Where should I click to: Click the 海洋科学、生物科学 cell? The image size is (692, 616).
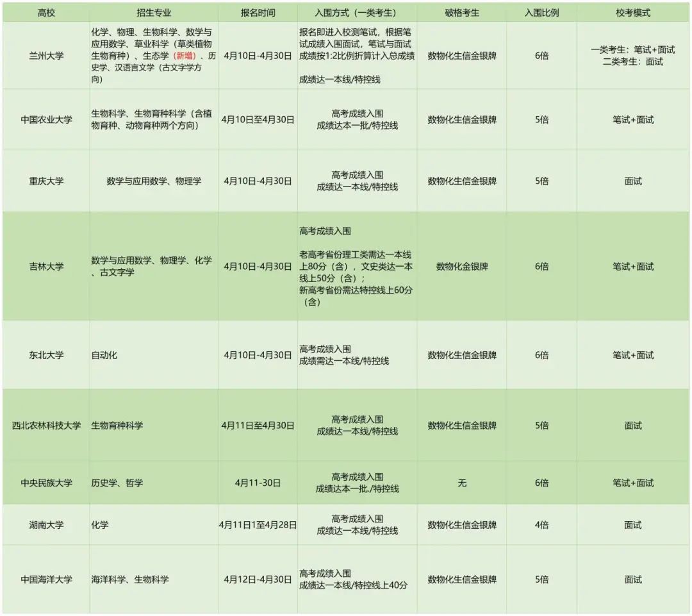pyautogui.click(x=130, y=579)
